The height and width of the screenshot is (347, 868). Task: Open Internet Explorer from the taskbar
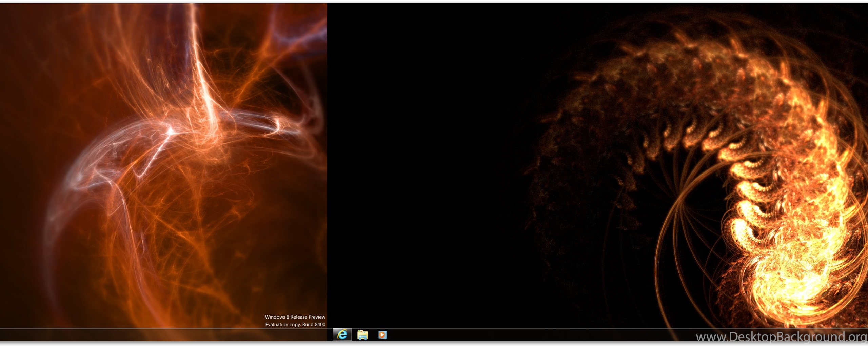tap(342, 334)
